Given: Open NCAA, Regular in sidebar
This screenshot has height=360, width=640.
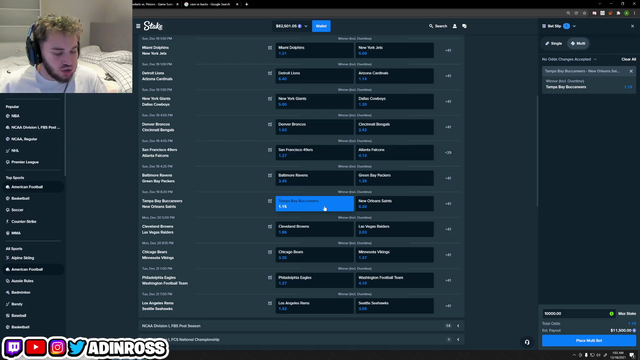Looking at the screenshot, I should click(24, 139).
